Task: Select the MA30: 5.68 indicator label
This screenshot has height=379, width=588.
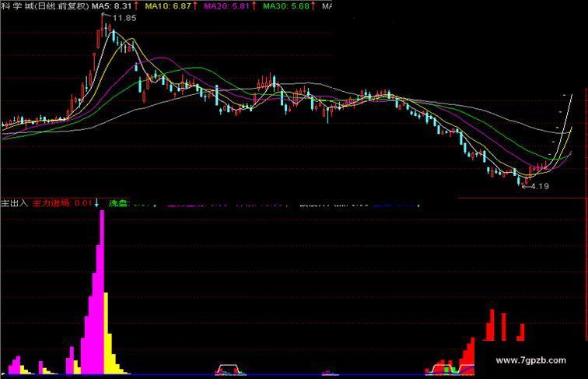Action: coord(286,6)
